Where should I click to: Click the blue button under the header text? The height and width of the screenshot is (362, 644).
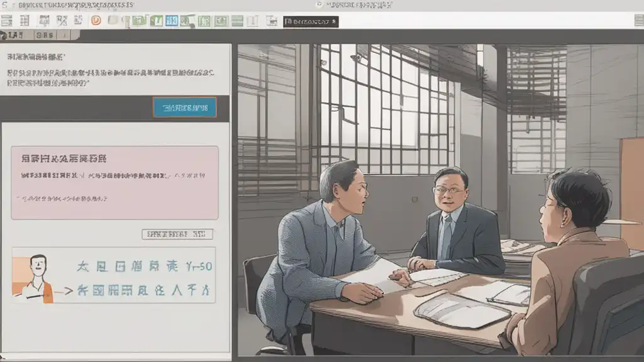[x=185, y=107]
